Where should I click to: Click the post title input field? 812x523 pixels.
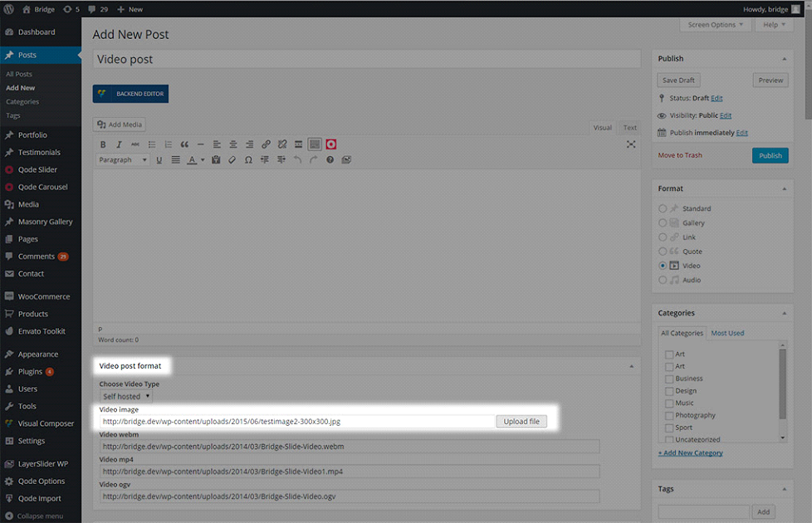coord(366,60)
